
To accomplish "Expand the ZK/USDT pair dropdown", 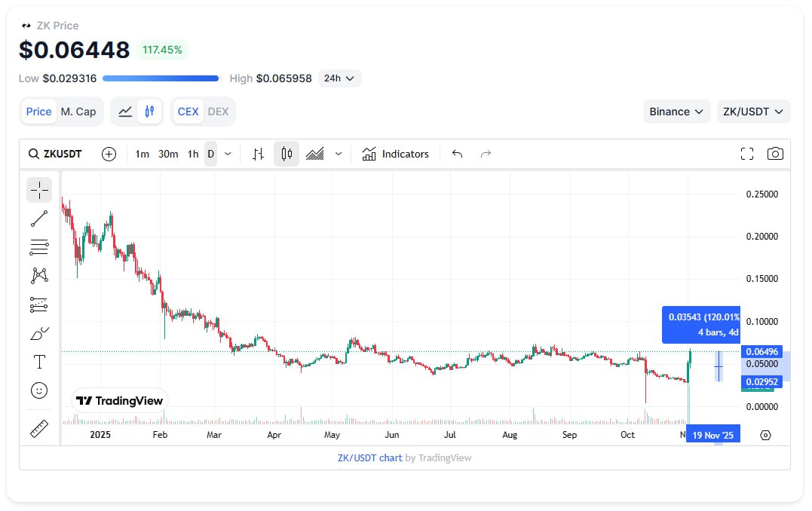I will point(752,112).
